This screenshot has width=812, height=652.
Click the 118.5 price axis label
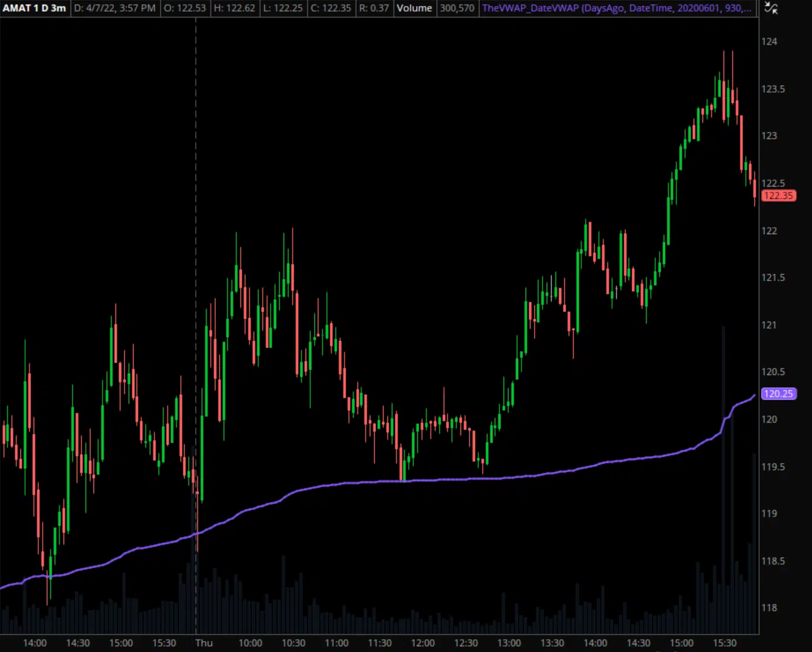(x=773, y=561)
